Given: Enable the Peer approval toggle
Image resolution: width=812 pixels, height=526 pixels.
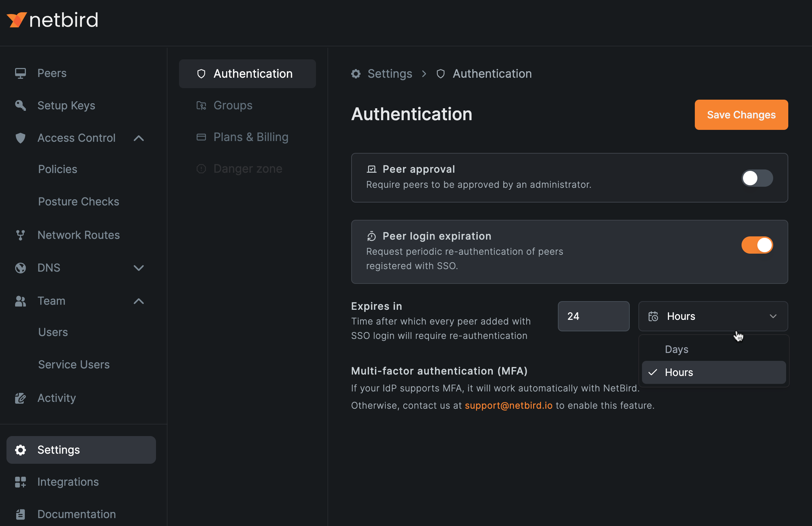Looking at the screenshot, I should [757, 178].
